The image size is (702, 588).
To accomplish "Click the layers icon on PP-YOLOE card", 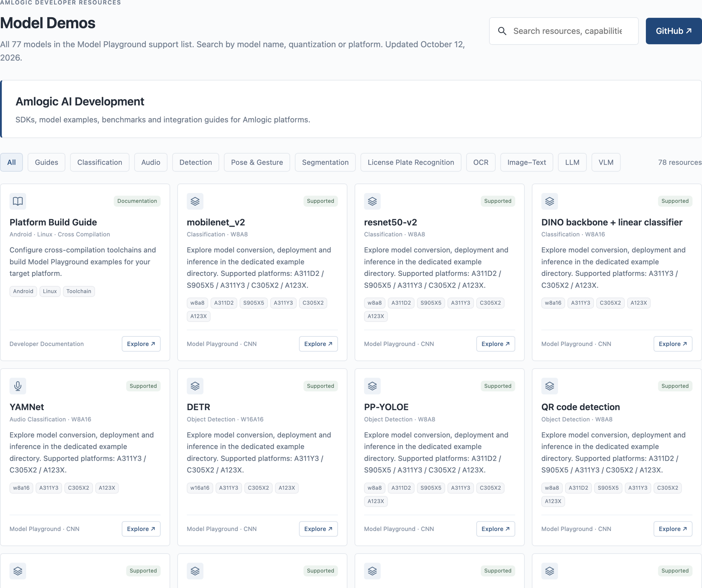I will point(372,386).
